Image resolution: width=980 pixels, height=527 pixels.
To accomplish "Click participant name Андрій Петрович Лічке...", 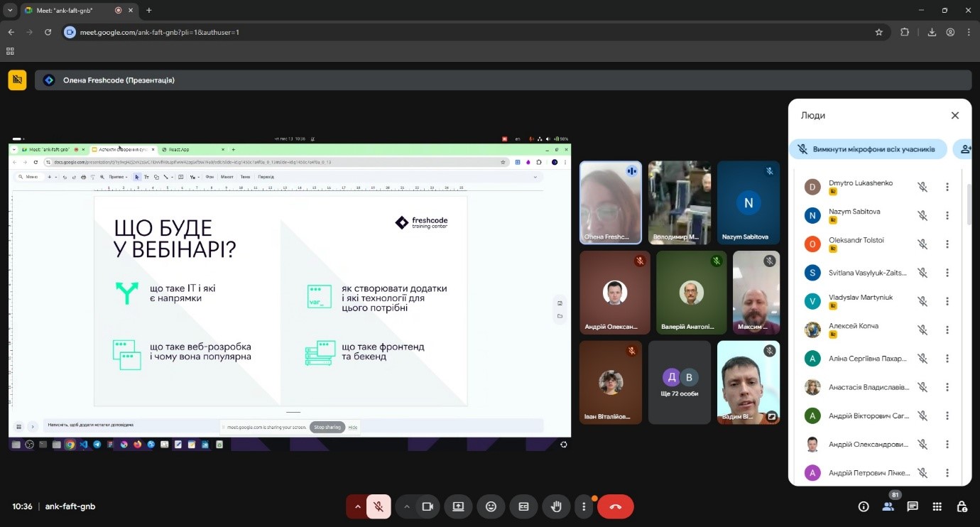I will tap(869, 472).
